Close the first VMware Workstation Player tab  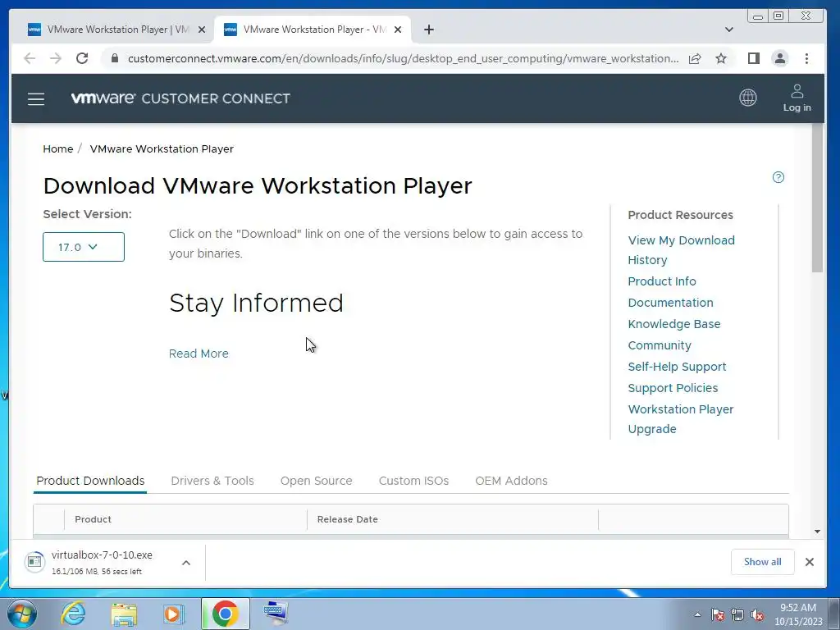pos(202,30)
